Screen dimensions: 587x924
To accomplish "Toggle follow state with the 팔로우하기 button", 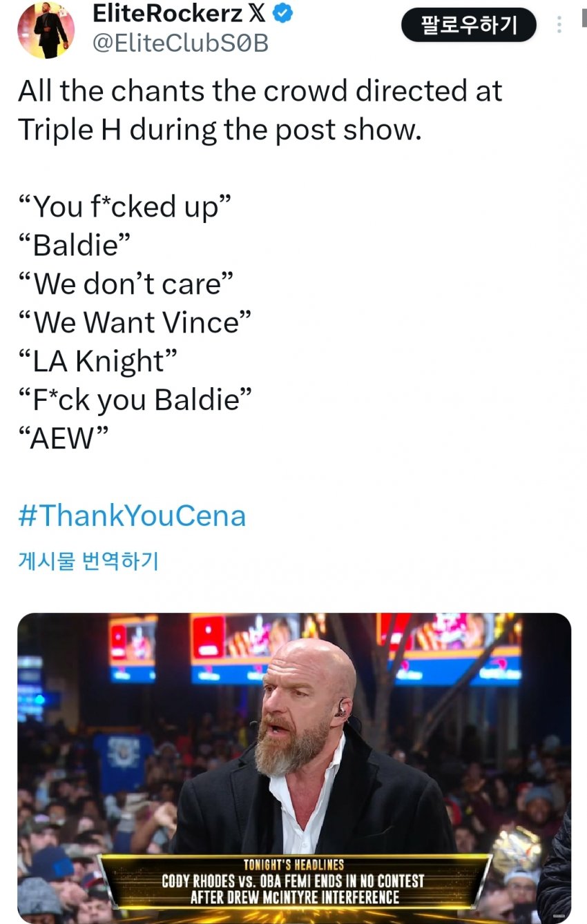I will click(469, 23).
